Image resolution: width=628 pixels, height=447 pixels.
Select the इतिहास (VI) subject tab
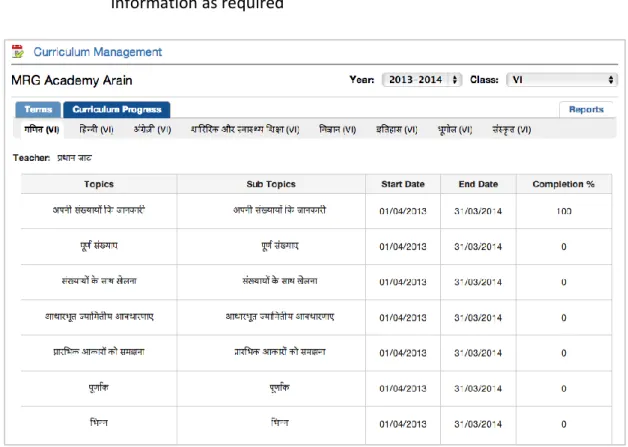(397, 130)
